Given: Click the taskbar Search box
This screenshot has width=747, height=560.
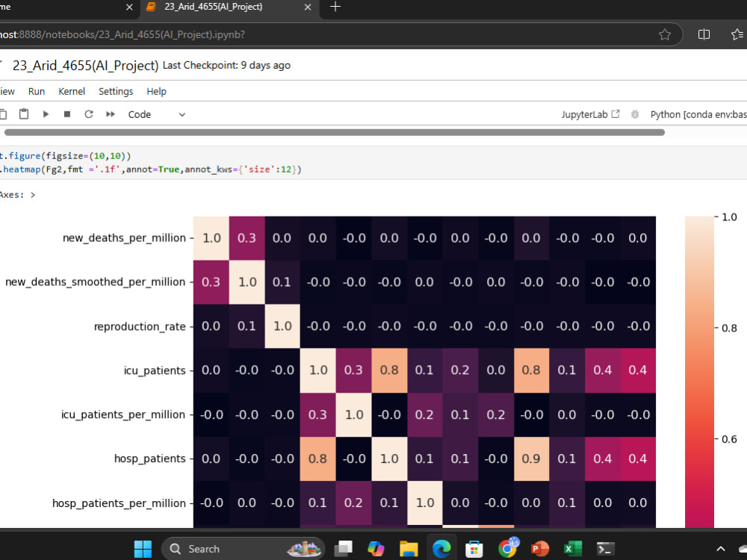Looking at the screenshot, I should pyautogui.click(x=244, y=549).
